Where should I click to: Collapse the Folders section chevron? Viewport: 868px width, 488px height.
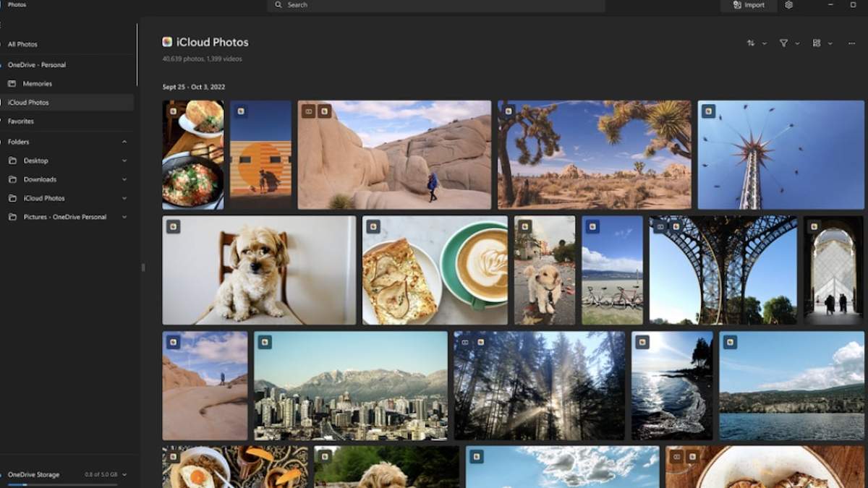(x=124, y=142)
